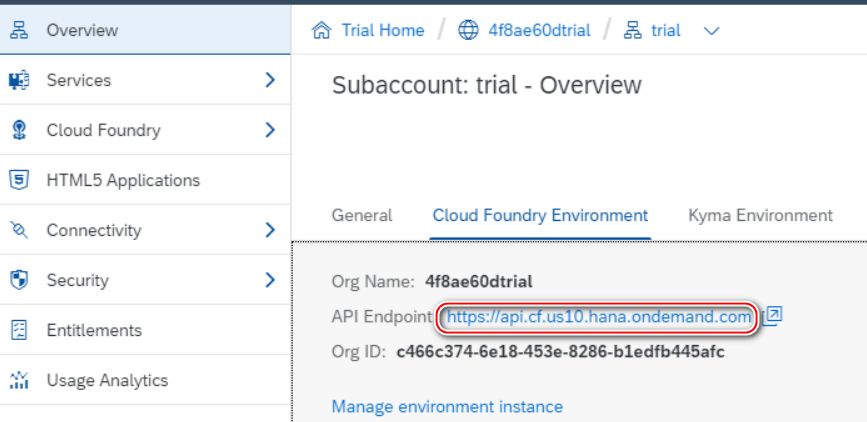Open Cloud Foundry in side navigation

(145, 130)
